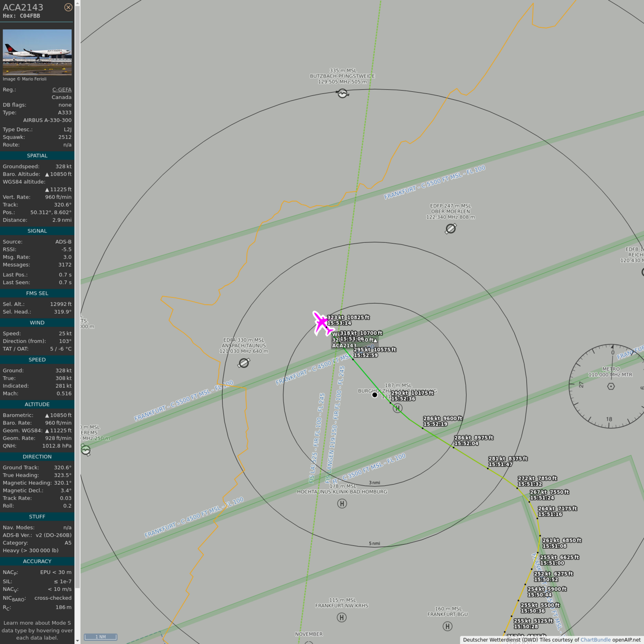
Task: Close the ACA2143 aircraft details panel
Action: click(68, 7)
